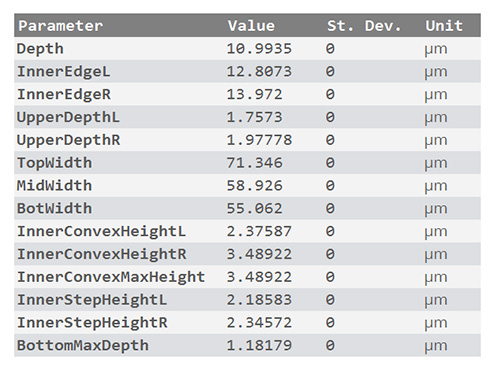Image resolution: width=495 pixels, height=370 pixels.
Task: Click the µm unit in Depth row
Action: point(436,50)
